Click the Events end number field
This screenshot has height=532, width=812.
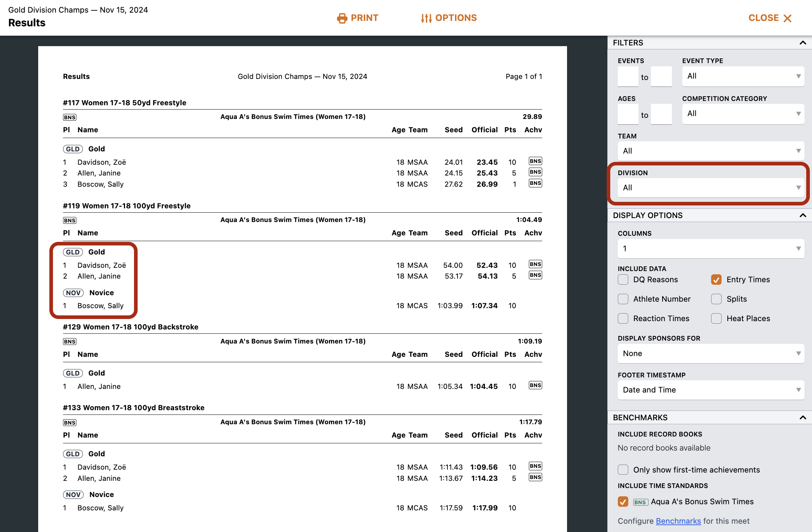[x=661, y=76]
